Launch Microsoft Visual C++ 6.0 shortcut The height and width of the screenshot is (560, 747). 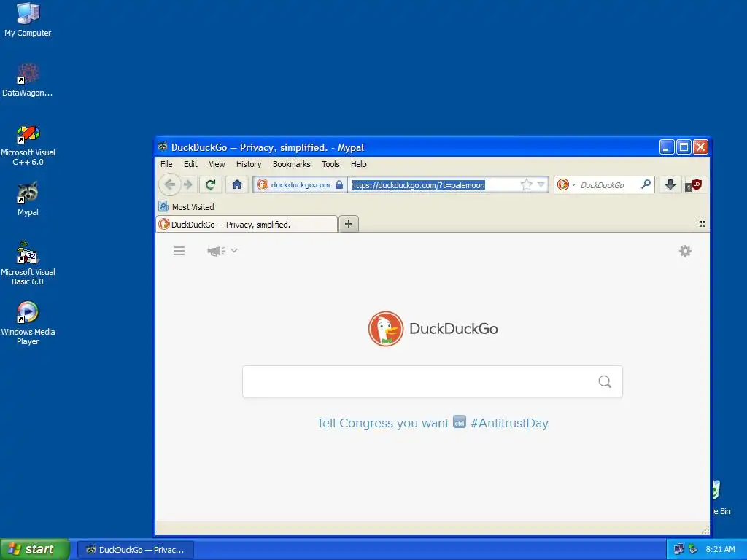[28, 145]
